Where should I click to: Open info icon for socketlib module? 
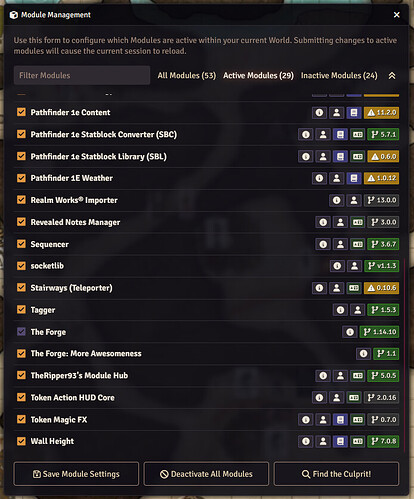(x=337, y=266)
